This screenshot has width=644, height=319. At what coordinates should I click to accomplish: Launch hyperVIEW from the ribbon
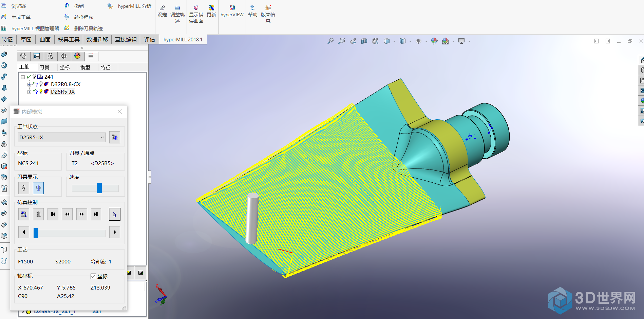[x=232, y=11]
